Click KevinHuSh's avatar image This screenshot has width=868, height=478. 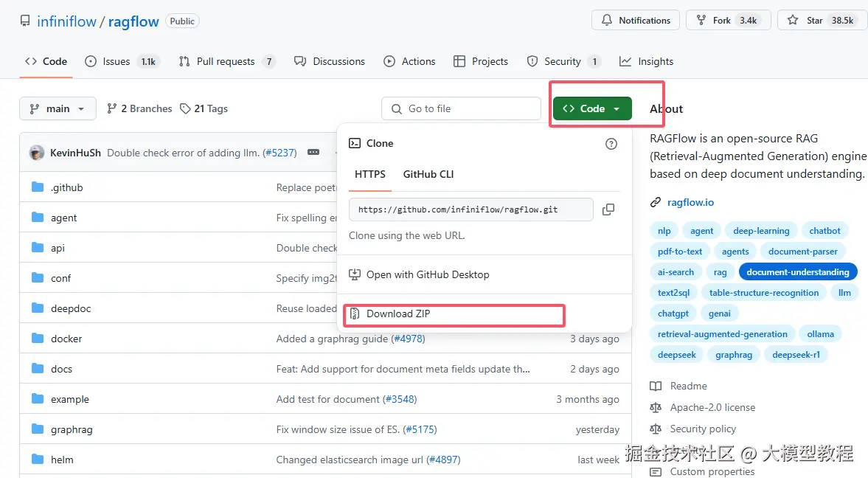37,152
